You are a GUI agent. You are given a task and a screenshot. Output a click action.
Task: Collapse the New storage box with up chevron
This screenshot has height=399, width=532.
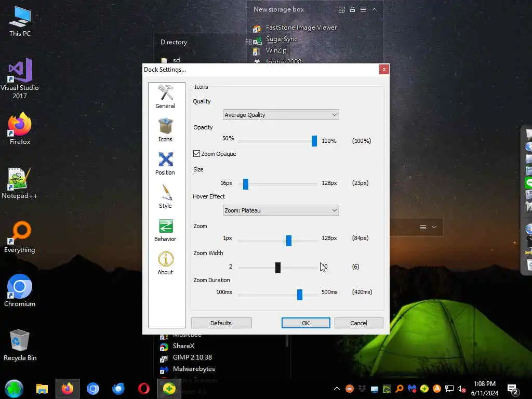[375, 9]
